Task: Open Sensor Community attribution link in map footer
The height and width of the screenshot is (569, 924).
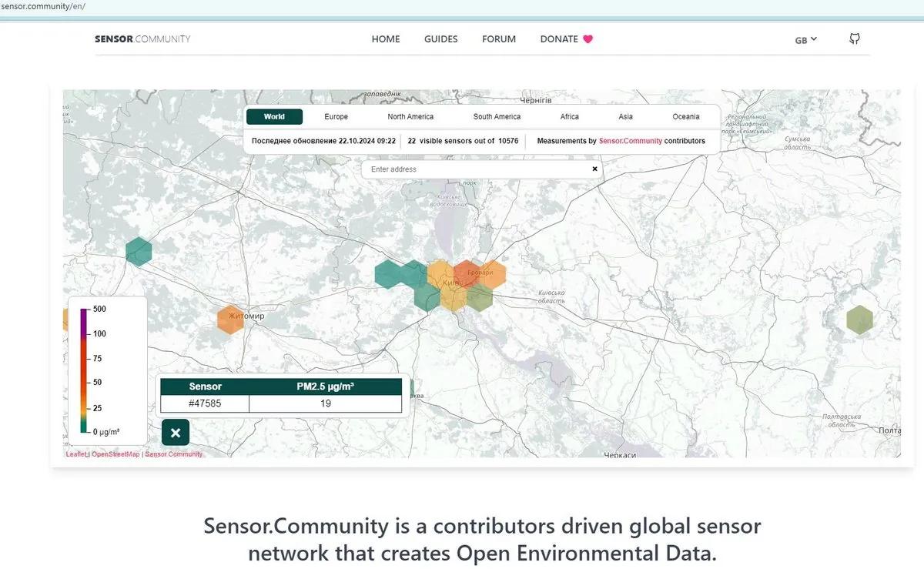Action: 174,454
